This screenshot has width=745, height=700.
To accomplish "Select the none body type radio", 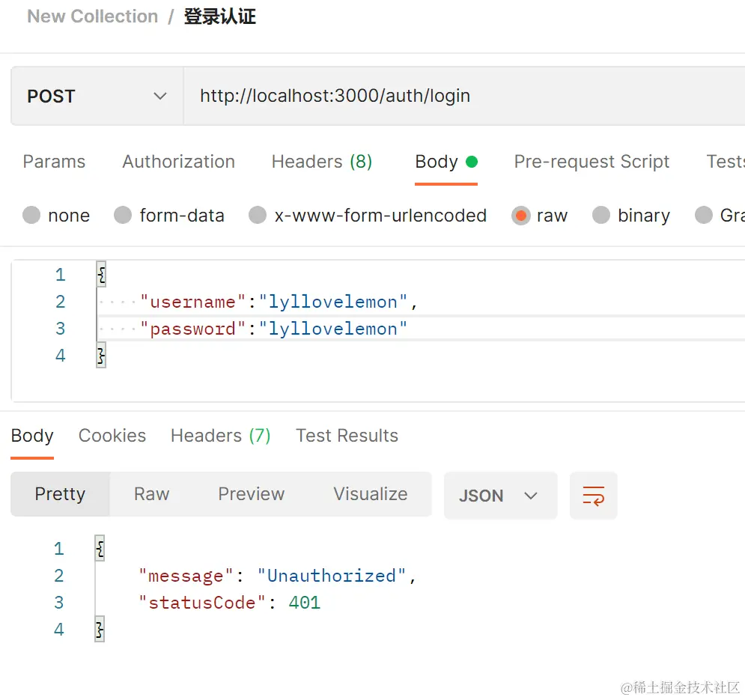I will pos(31,216).
